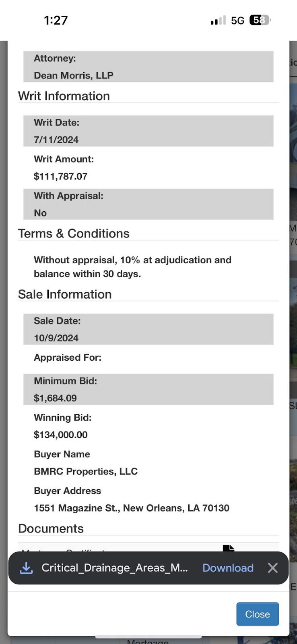The width and height of the screenshot is (297, 644).
Task: Tap the writ amount $111,787.07
Action: click(x=61, y=176)
